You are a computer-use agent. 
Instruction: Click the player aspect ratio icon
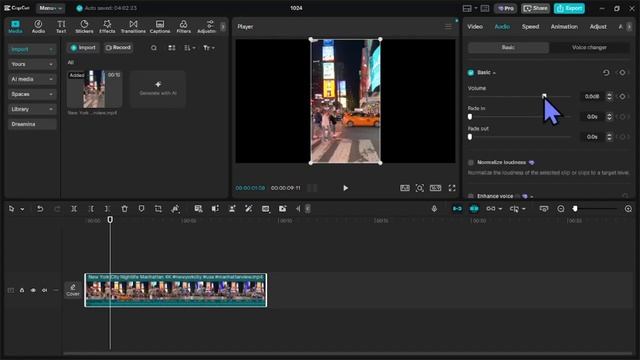(x=436, y=188)
